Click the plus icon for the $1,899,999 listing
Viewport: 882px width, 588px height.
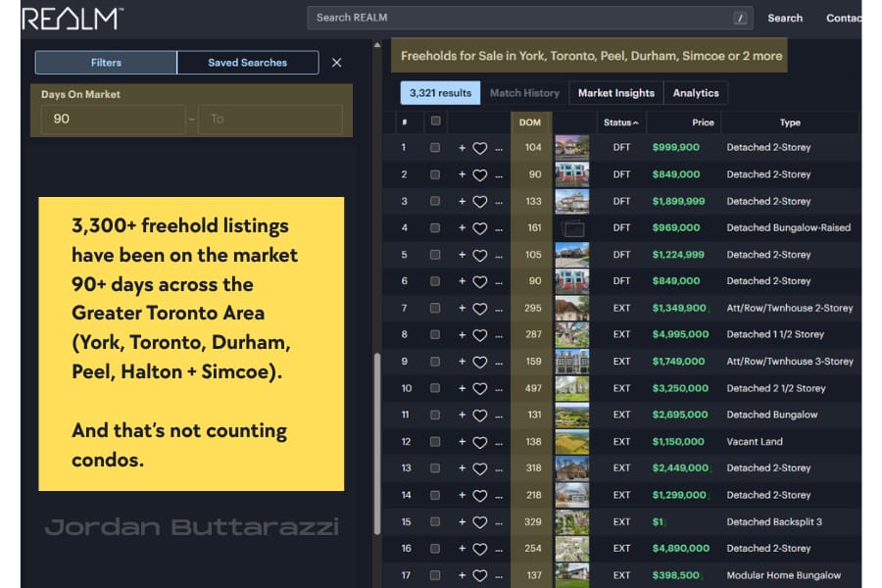(x=462, y=202)
